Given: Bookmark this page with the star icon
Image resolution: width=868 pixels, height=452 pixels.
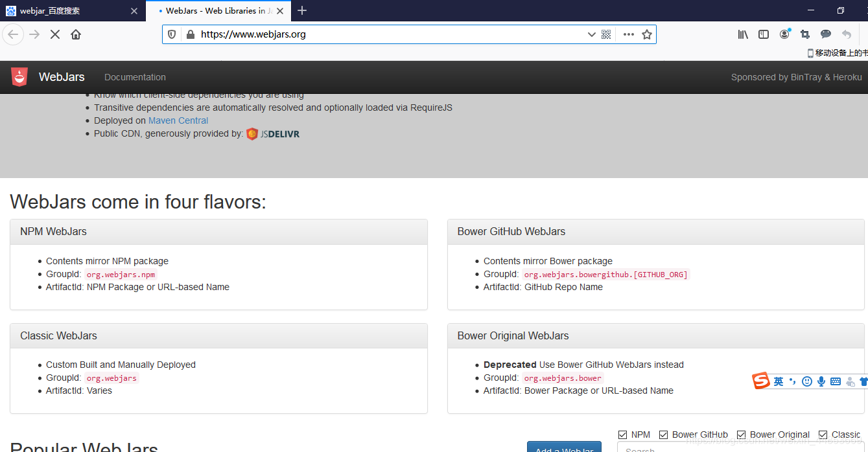Looking at the screenshot, I should tap(647, 34).
